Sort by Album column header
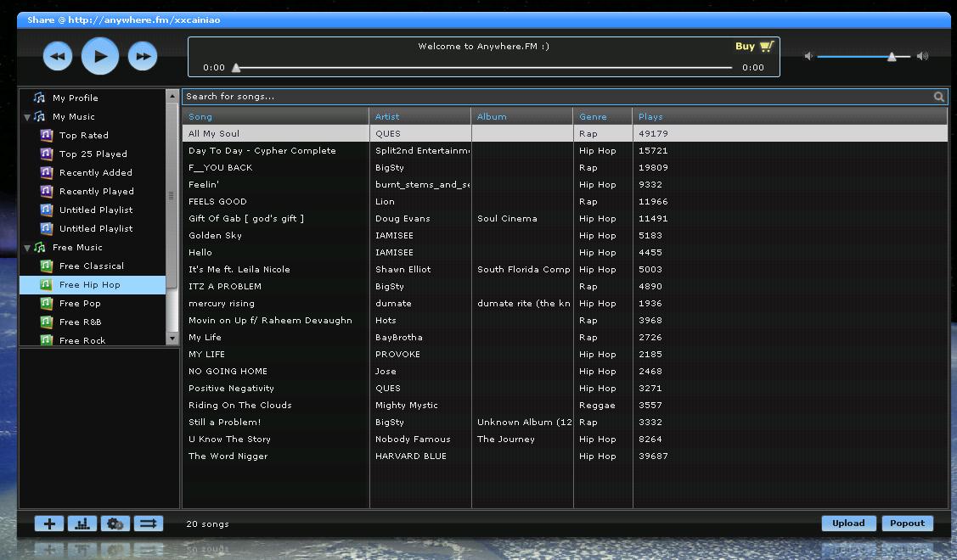The image size is (957, 560). coord(522,116)
